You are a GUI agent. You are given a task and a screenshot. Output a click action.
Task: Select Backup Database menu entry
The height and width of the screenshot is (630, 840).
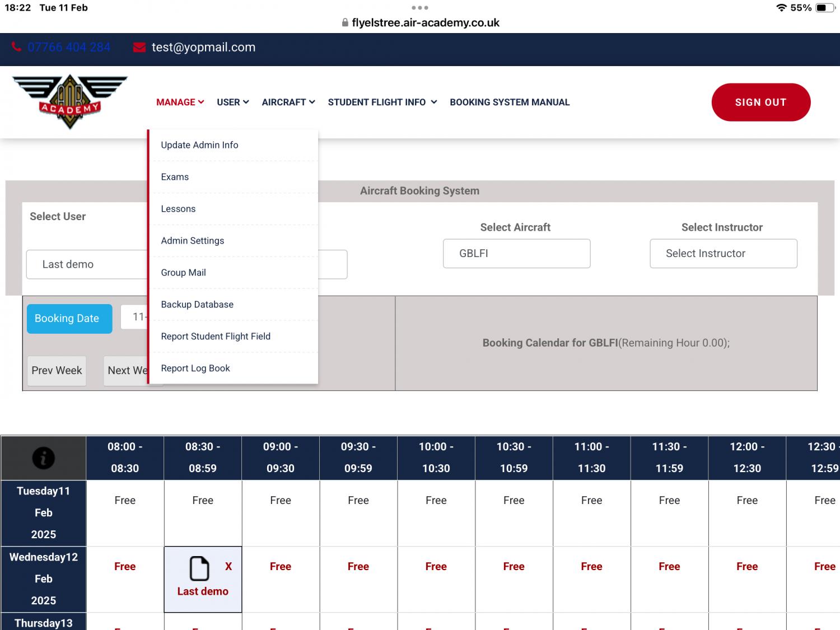(197, 304)
